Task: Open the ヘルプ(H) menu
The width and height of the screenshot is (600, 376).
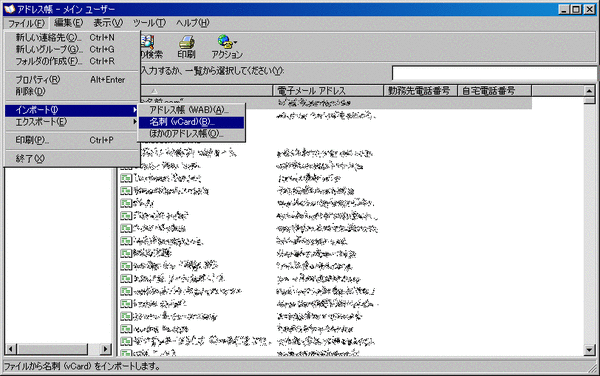Action: (x=192, y=23)
